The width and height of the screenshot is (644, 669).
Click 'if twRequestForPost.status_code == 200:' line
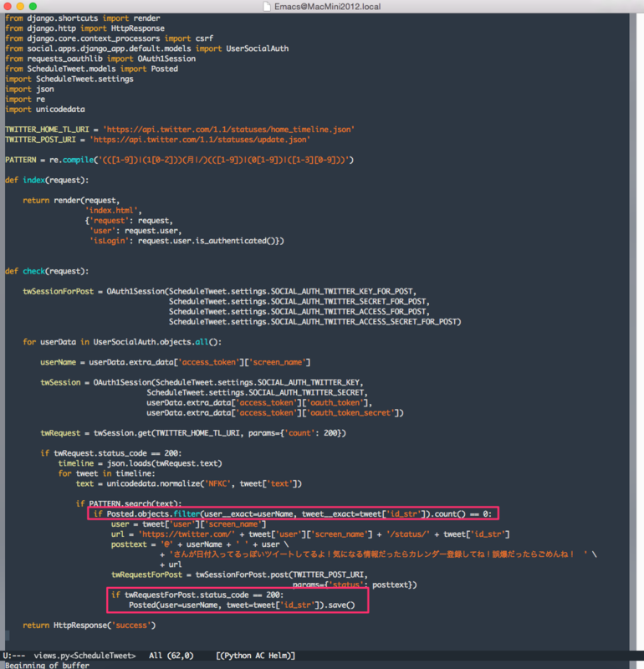(197, 595)
